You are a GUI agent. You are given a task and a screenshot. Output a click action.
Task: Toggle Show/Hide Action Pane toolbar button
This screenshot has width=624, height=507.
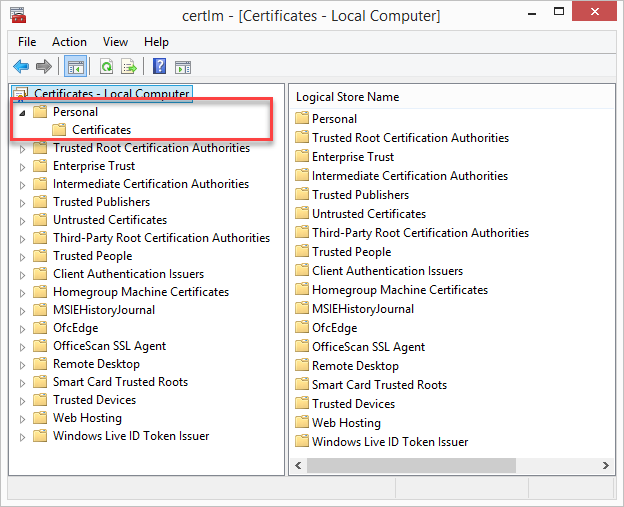(x=183, y=67)
